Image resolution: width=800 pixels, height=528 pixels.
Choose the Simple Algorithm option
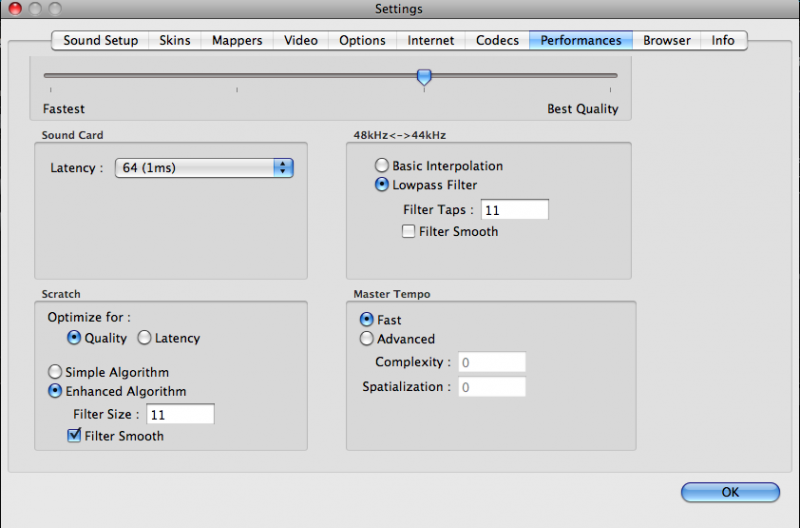click(56, 372)
